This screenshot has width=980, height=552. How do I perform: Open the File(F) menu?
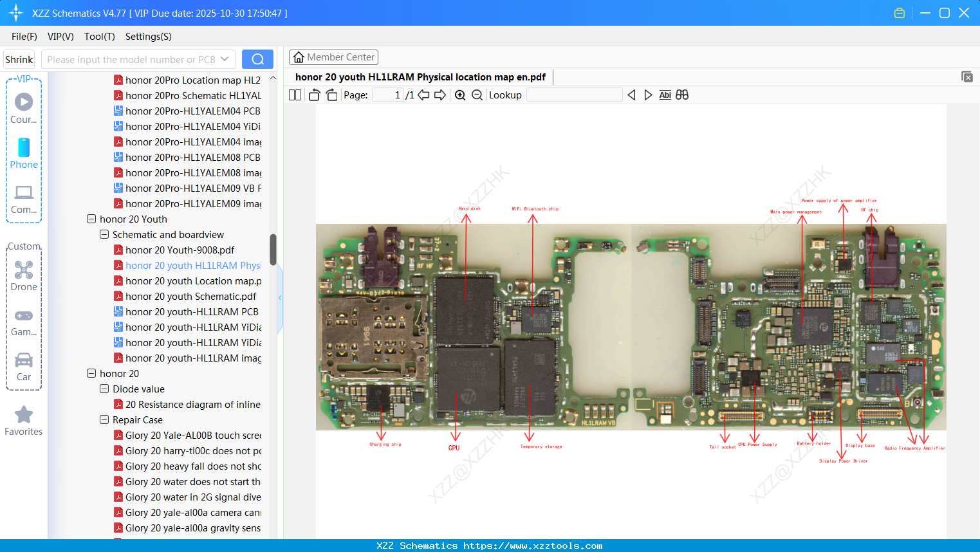(24, 37)
